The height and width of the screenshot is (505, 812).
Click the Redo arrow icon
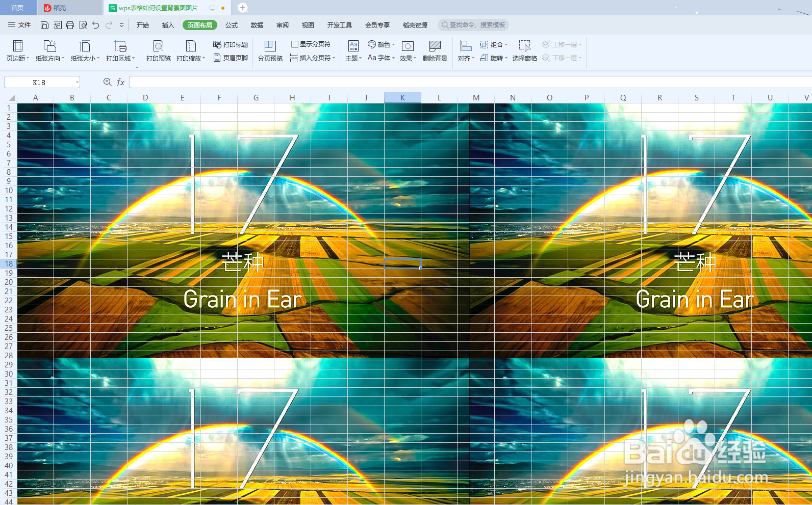tap(109, 25)
